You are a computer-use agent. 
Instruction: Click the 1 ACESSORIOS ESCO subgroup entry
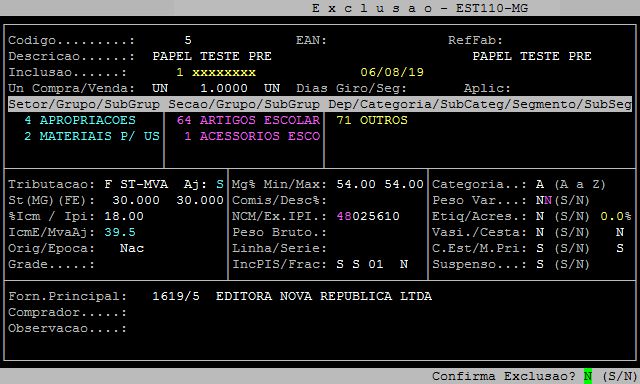(252, 136)
